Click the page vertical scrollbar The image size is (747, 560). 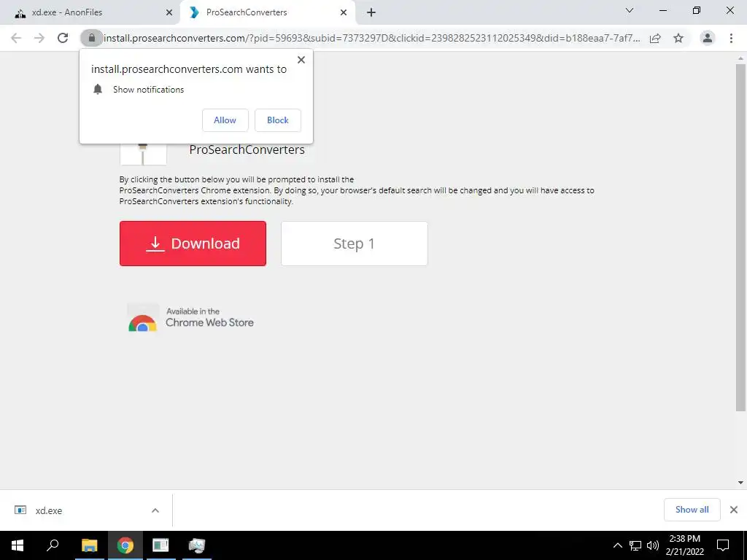coord(740,238)
